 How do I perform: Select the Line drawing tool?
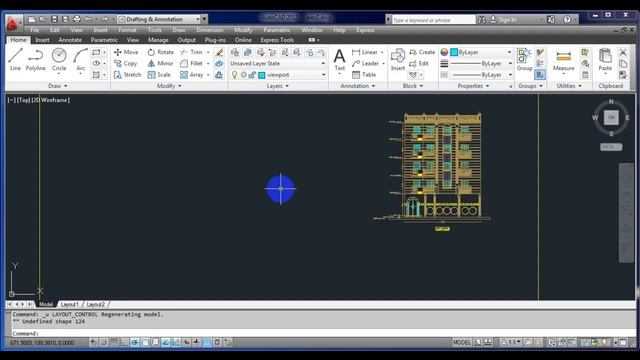(x=15, y=60)
